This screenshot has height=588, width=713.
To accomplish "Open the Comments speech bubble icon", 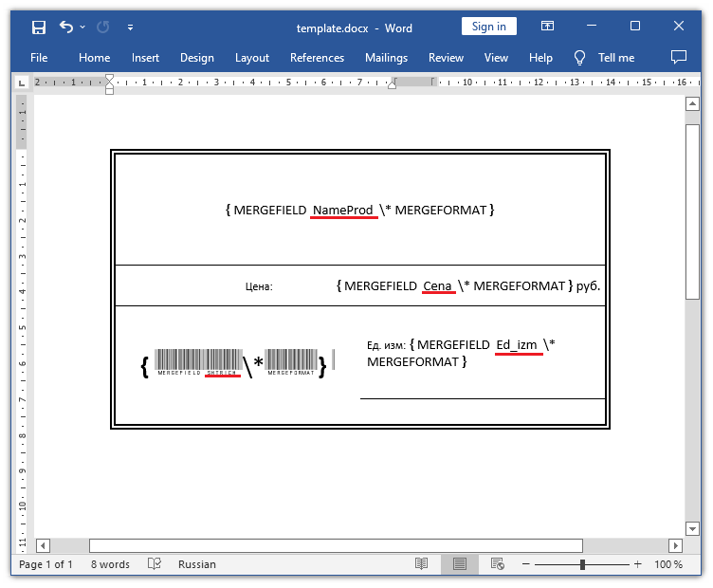I will pyautogui.click(x=678, y=58).
